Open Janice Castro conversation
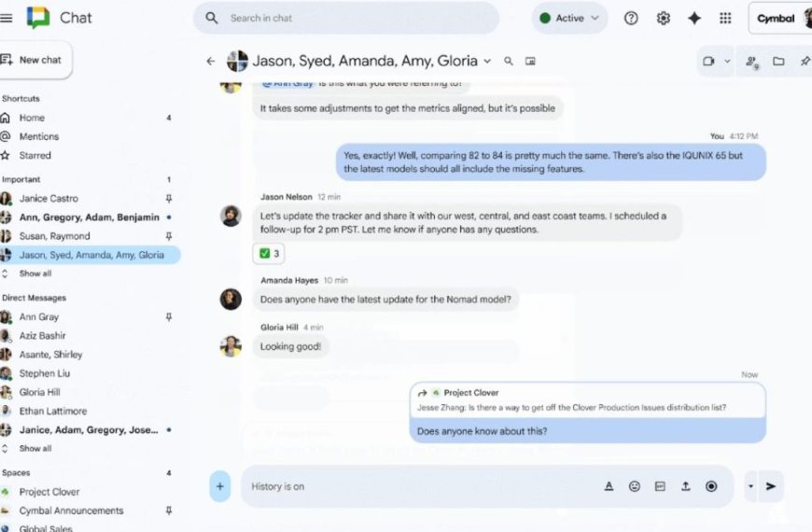Viewport: 812px width, 532px height. [x=49, y=199]
